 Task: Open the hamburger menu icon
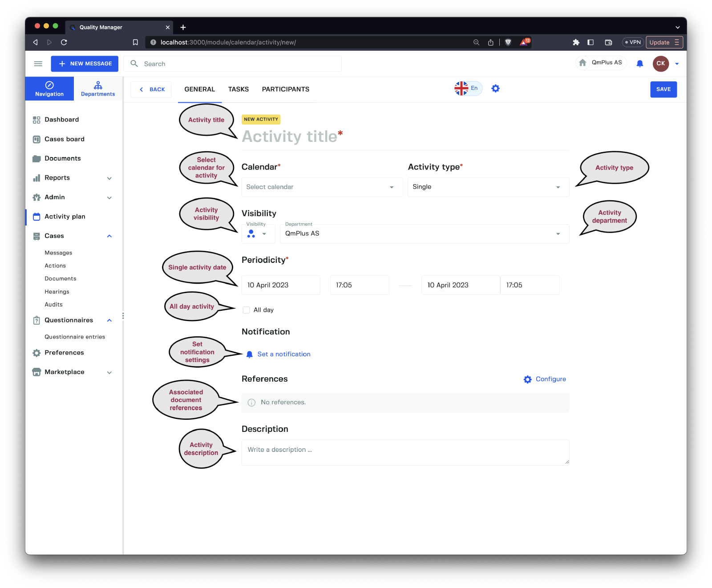[x=38, y=64]
